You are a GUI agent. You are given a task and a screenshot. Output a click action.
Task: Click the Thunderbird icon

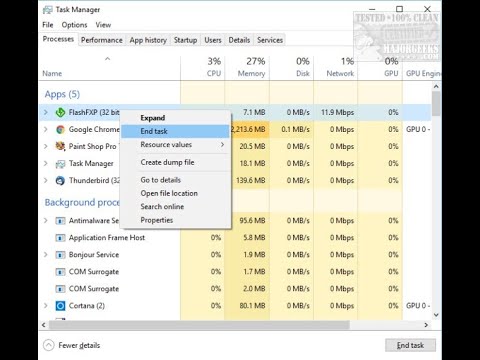pos(60,181)
